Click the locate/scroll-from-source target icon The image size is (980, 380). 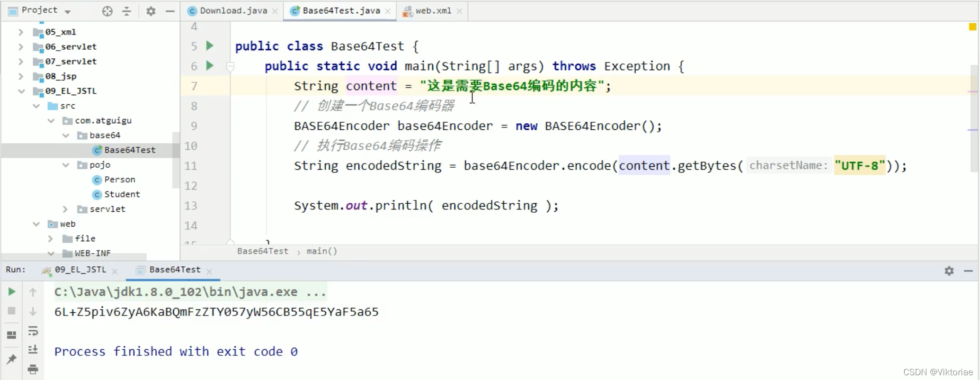coord(107,11)
